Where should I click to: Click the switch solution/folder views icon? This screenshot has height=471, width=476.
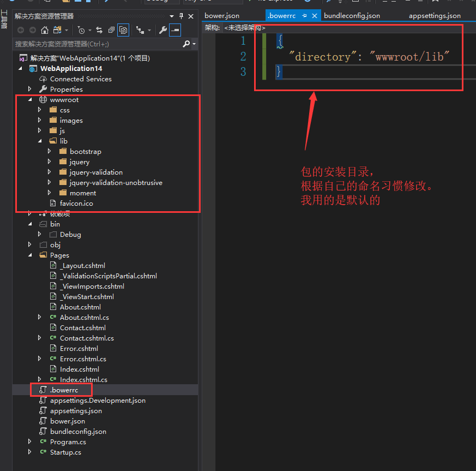point(57,30)
